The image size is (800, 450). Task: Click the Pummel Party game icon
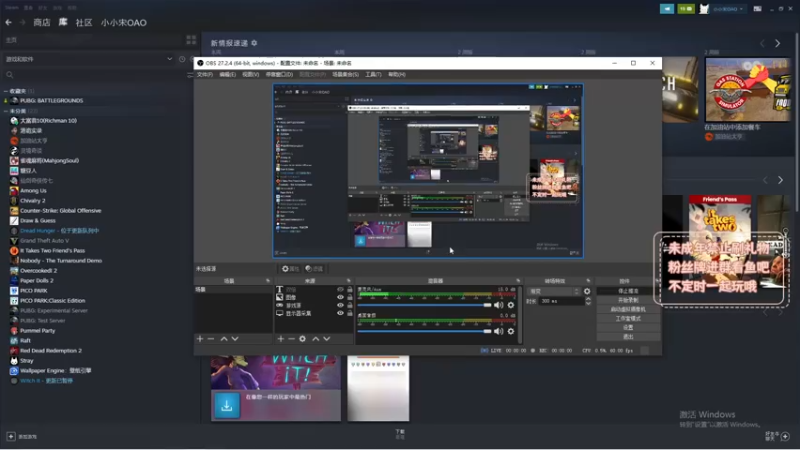pyautogui.click(x=14, y=331)
